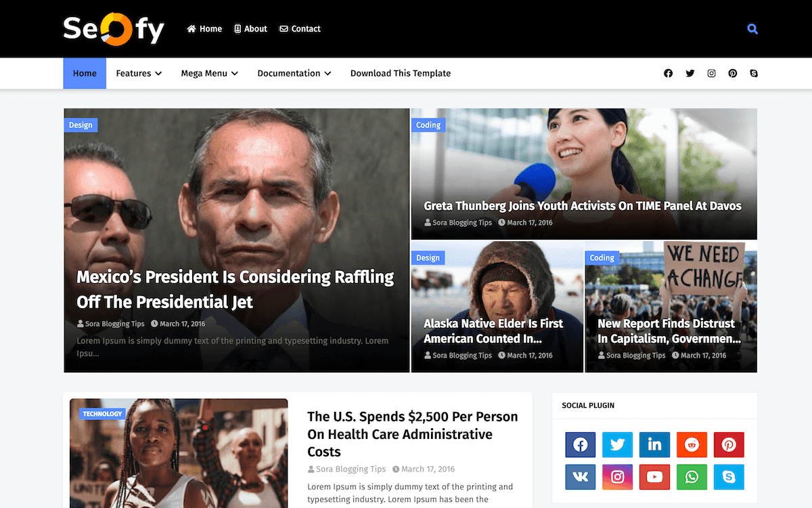The image size is (812, 508).
Task: Click the YouTube button in Social Plugin
Action: [x=654, y=477]
